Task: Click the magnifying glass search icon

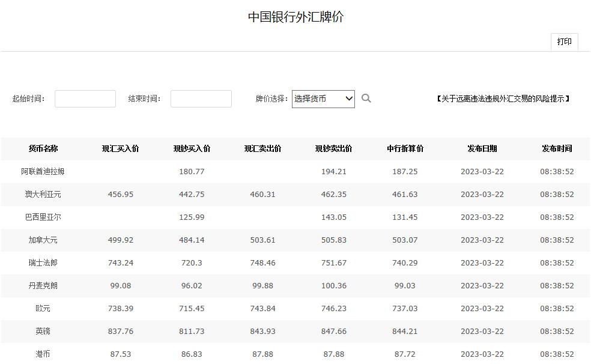Action: point(366,99)
